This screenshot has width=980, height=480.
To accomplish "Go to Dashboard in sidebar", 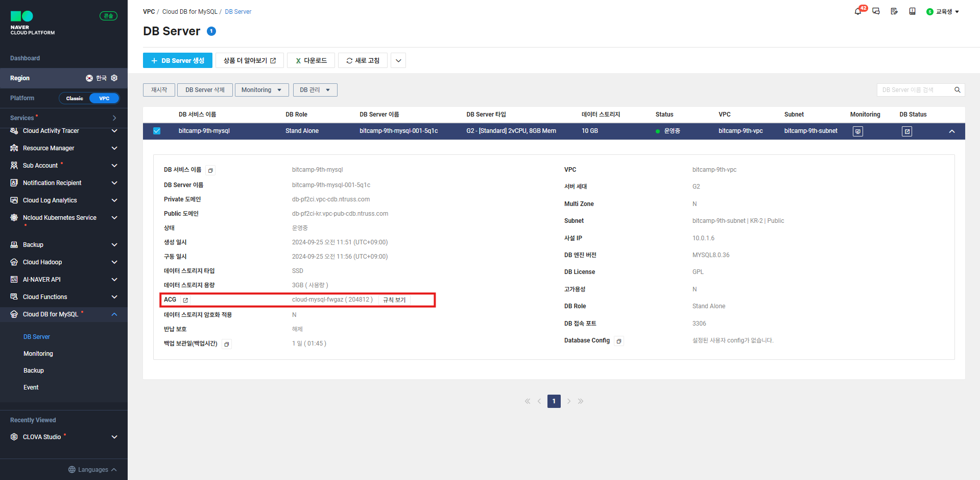I will (x=25, y=58).
